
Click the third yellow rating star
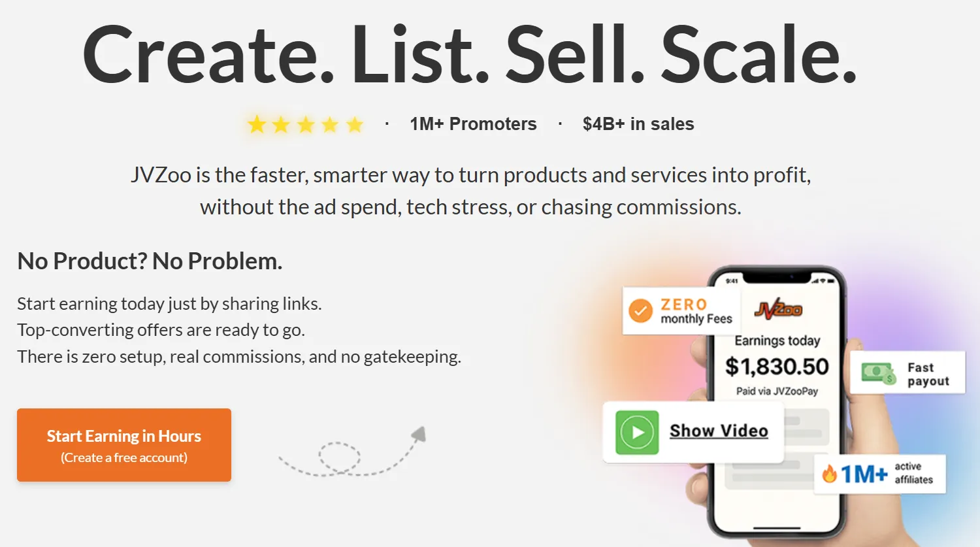click(306, 124)
